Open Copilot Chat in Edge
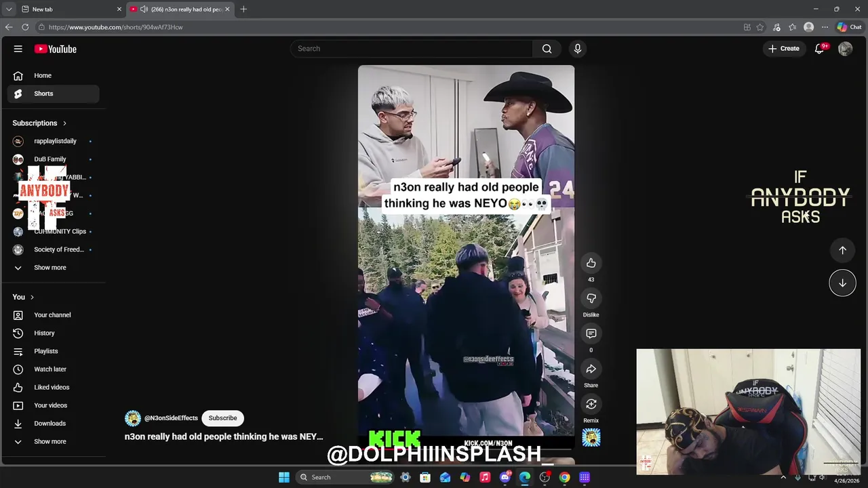The image size is (868, 488). point(849,27)
